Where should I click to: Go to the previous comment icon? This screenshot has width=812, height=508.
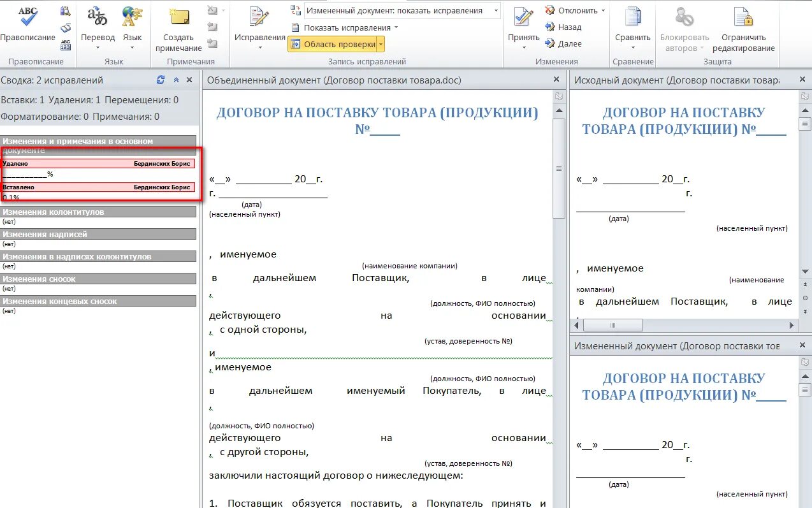pyautogui.click(x=213, y=27)
